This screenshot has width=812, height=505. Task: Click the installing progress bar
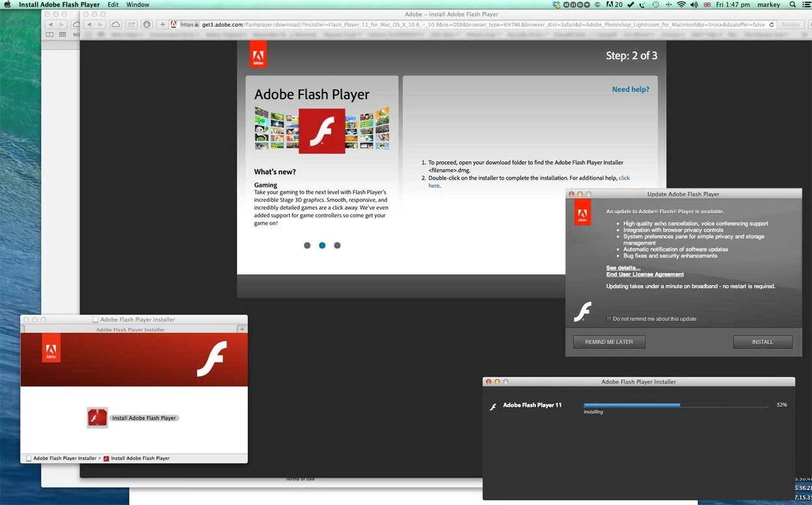[676, 405]
